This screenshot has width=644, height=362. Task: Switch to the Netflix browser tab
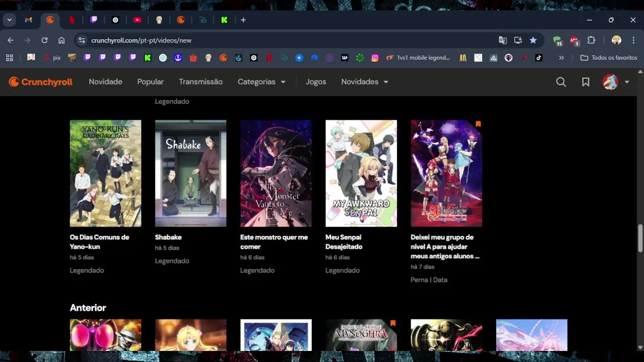[x=72, y=20]
